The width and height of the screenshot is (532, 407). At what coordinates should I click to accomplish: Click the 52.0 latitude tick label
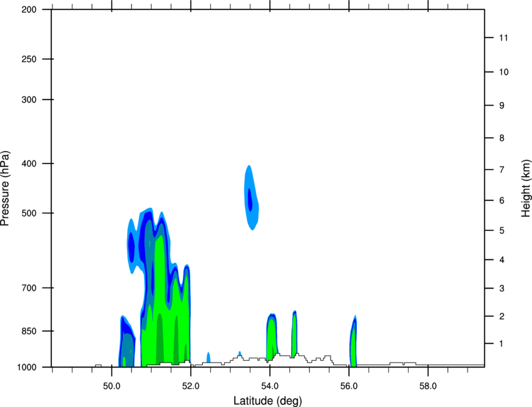pyautogui.click(x=191, y=386)
